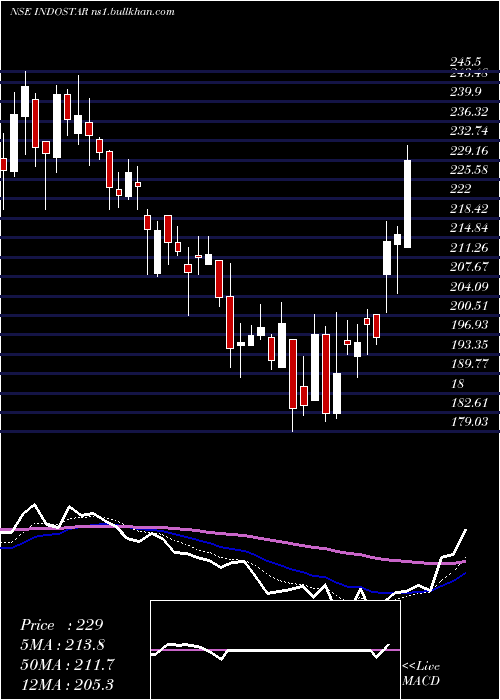
Task: Click the 218.42 price axis label
Action: (469, 208)
